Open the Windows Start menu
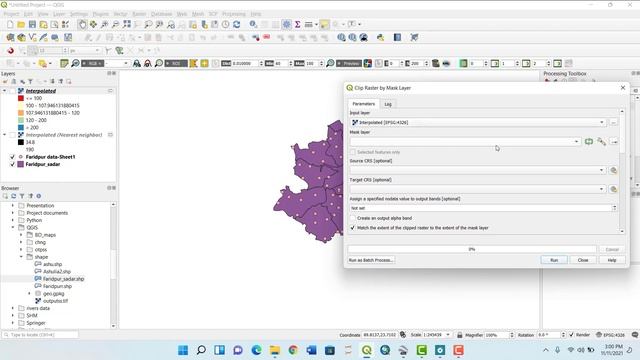This screenshot has height=360, width=640. tap(183, 350)
